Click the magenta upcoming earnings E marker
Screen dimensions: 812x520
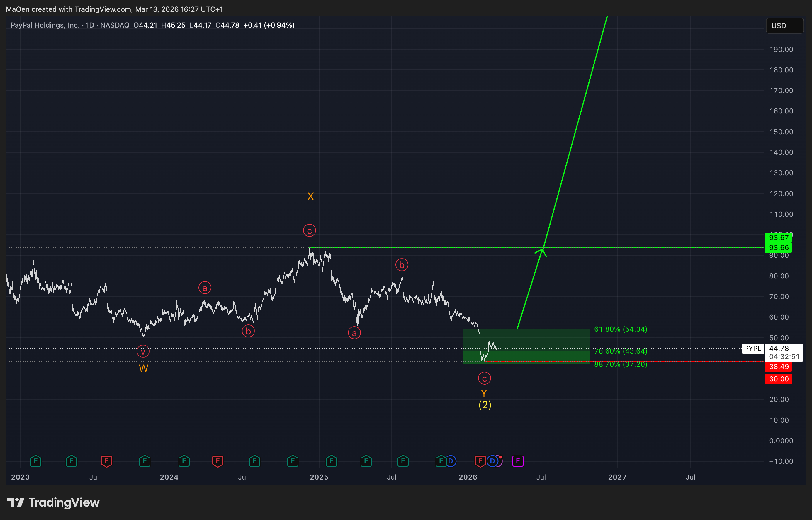coord(518,461)
